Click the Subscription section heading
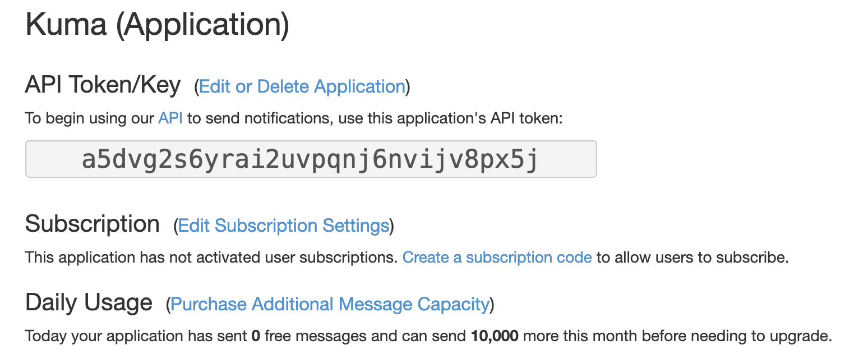 pyautogui.click(x=91, y=223)
